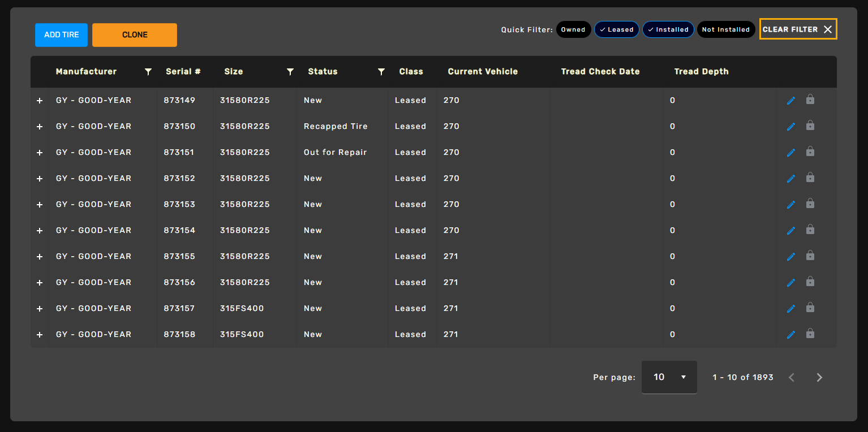
Task: Click lock icon for tire 873150
Action: point(810,126)
